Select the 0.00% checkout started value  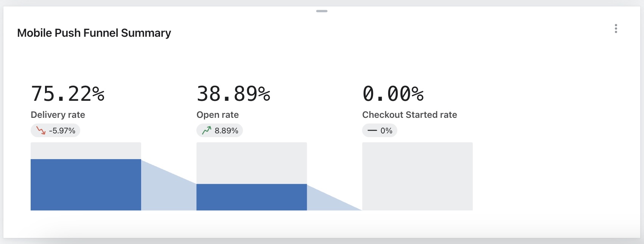tap(393, 94)
